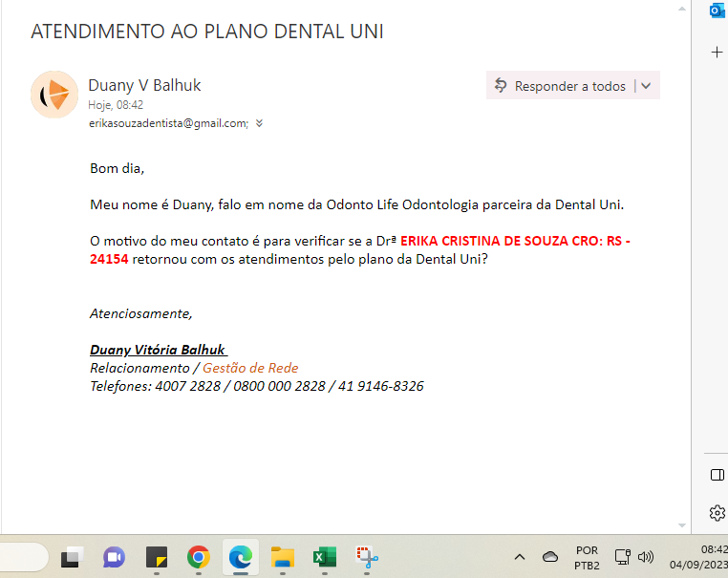Show hidden tray icons chevron
728x578 pixels.
[520, 557]
